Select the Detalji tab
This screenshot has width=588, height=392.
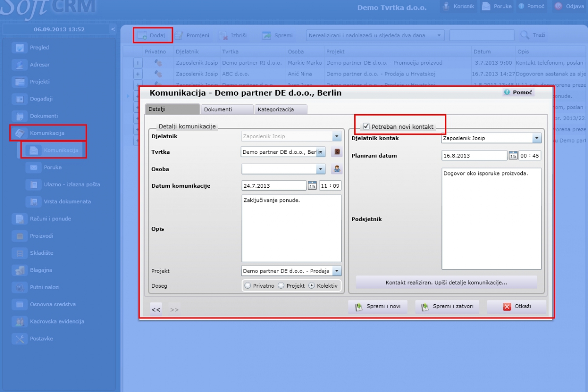(172, 109)
